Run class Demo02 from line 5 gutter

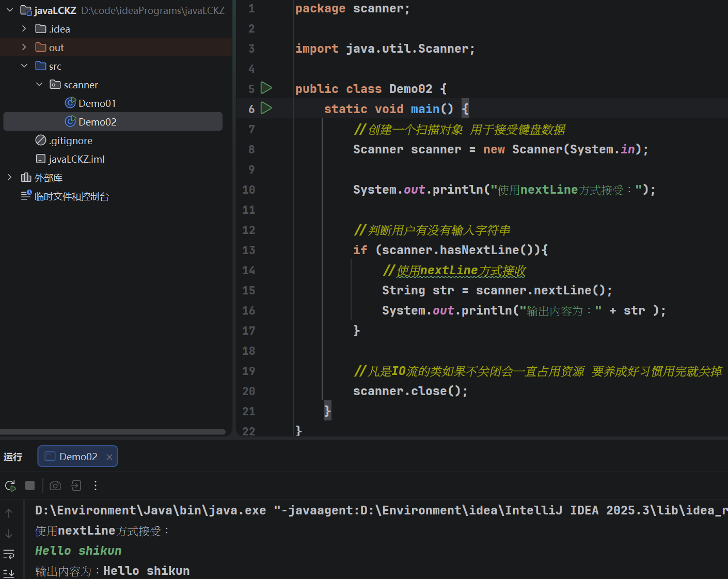pos(266,88)
